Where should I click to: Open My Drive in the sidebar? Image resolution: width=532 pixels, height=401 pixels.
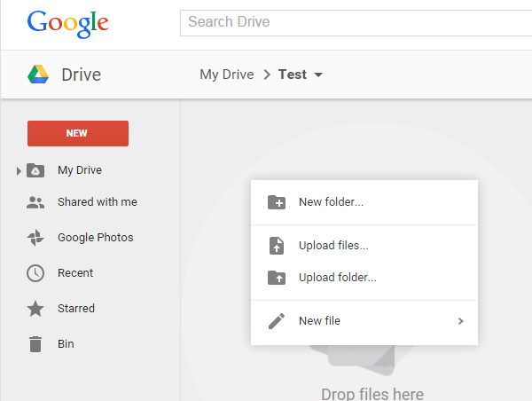(80, 170)
